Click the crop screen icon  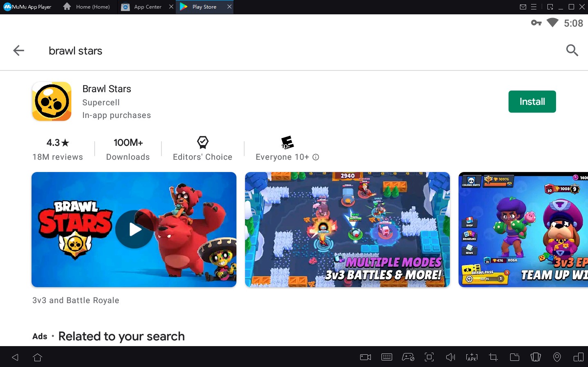tap(493, 357)
